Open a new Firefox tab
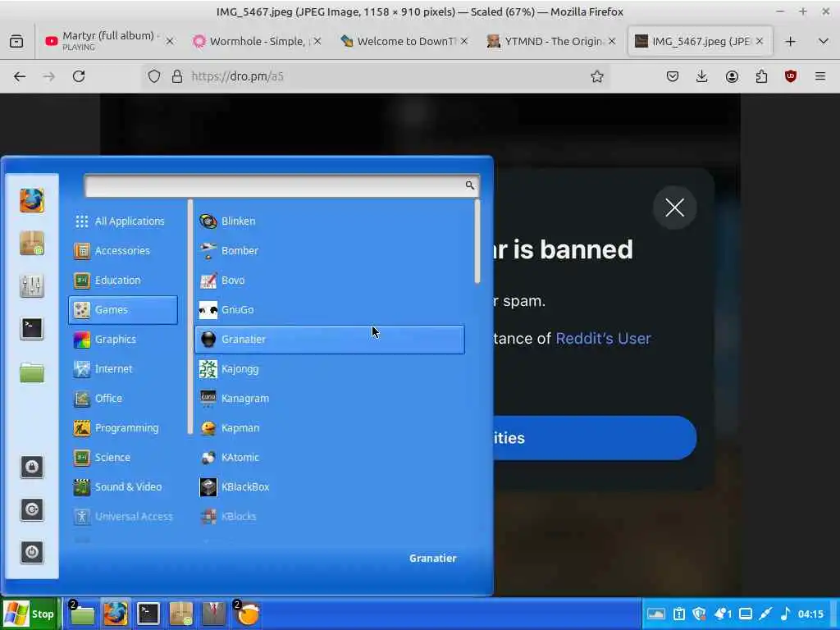840x630 pixels. pos(791,41)
